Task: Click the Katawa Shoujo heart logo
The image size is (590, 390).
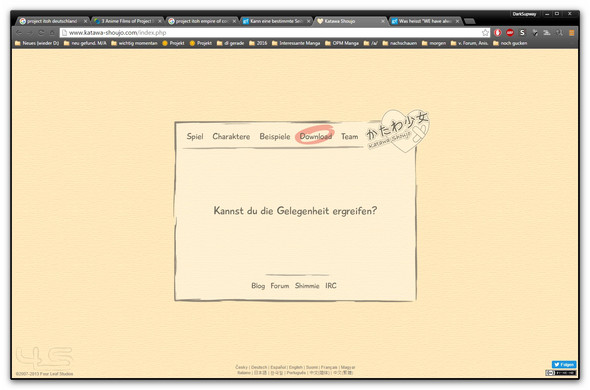Action: (x=399, y=131)
